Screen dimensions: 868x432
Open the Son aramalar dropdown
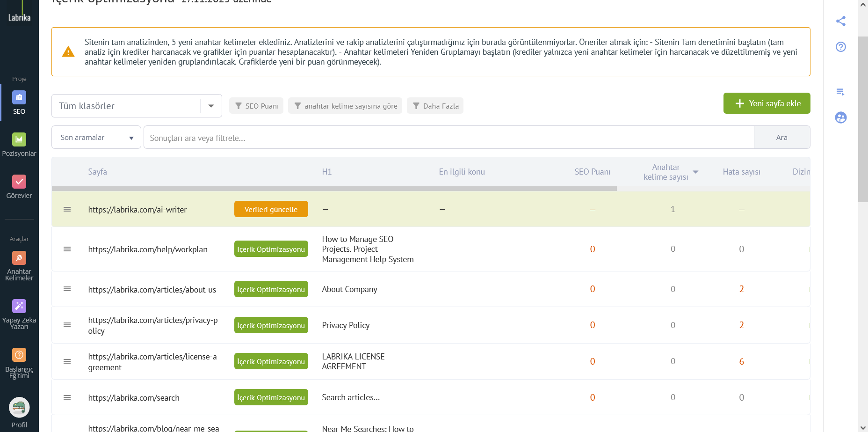pyautogui.click(x=131, y=138)
